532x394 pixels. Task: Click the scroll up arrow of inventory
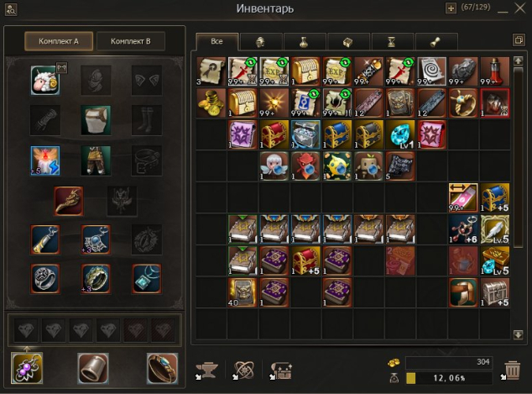518,61
